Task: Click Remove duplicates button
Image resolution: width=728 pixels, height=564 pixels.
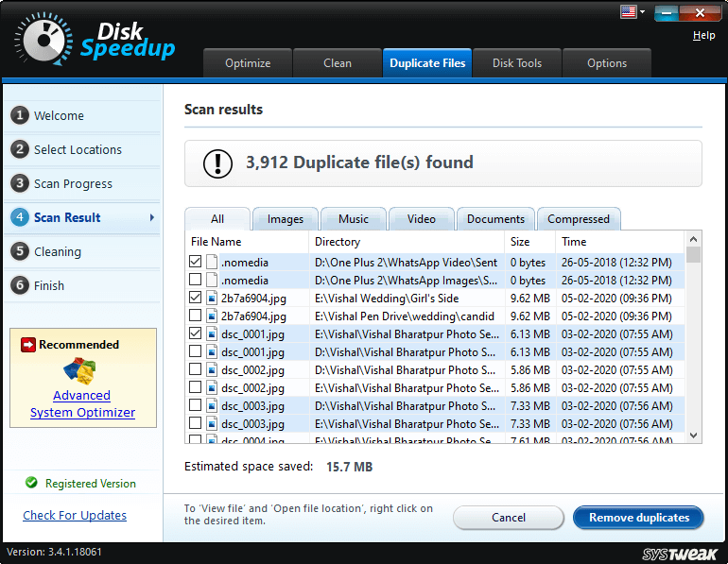Action: [x=638, y=518]
